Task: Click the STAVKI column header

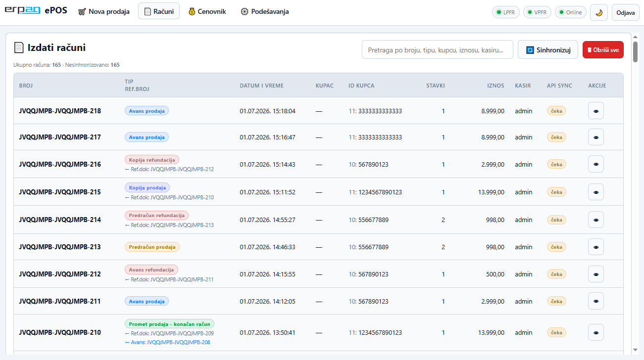Action: (436, 86)
